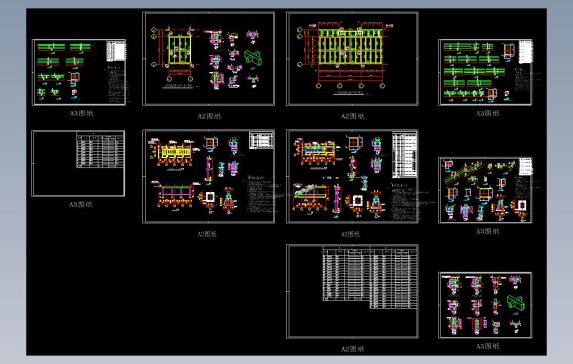Click the A3图纸 label under the green beam sheet
The image size is (573, 364).
(81, 113)
